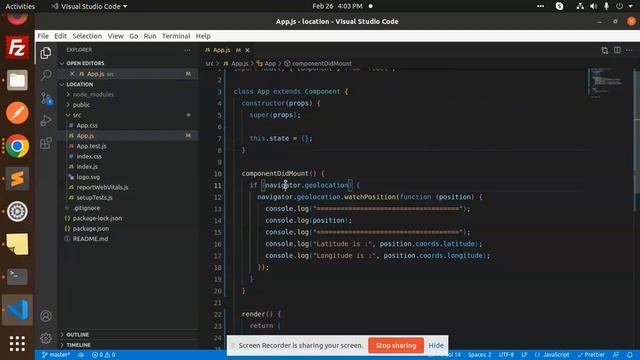The width and height of the screenshot is (640, 360).
Task: Open the Help menu
Action: [x=203, y=36]
